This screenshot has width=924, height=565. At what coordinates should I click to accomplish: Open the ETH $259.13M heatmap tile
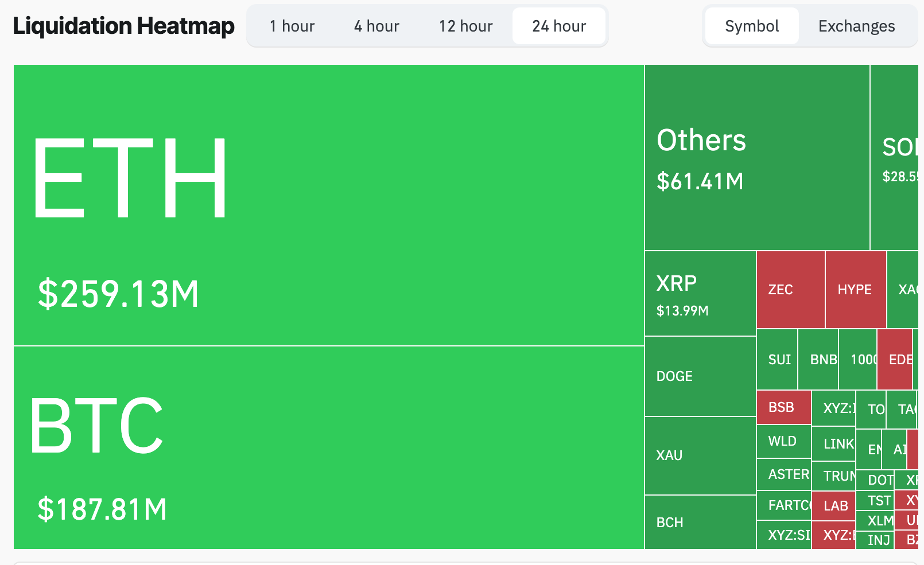coord(329,205)
